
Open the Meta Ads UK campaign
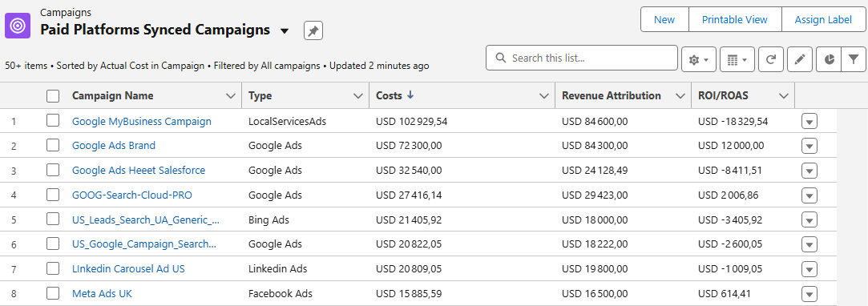102,293
